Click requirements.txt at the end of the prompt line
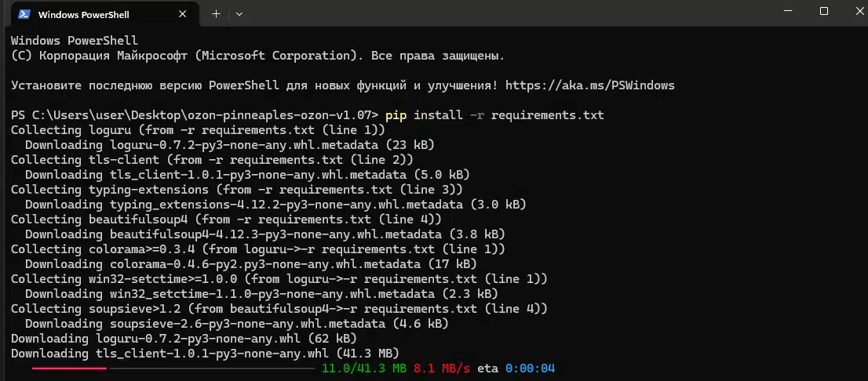This screenshot has width=868, height=381. pyautogui.click(x=548, y=115)
